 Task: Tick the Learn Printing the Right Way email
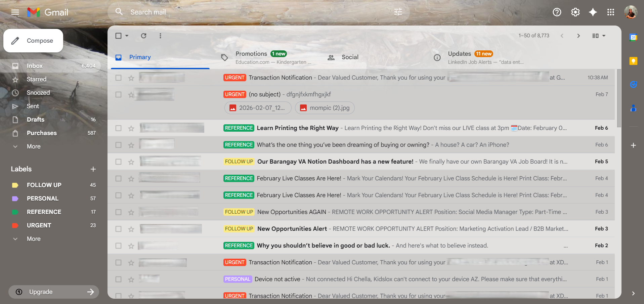tap(118, 128)
